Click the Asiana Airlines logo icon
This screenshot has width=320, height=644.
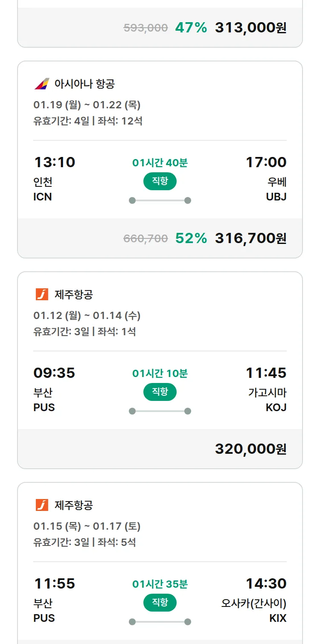tap(42, 84)
